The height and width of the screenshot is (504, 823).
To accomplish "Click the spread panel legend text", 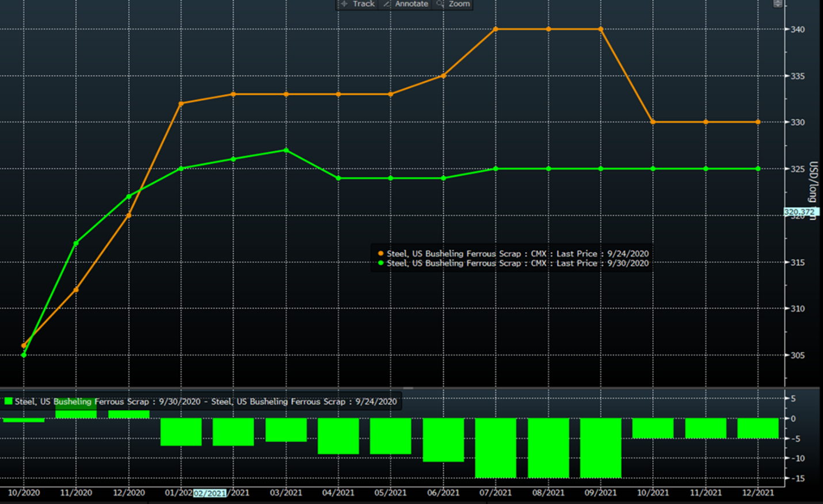I will (205, 402).
